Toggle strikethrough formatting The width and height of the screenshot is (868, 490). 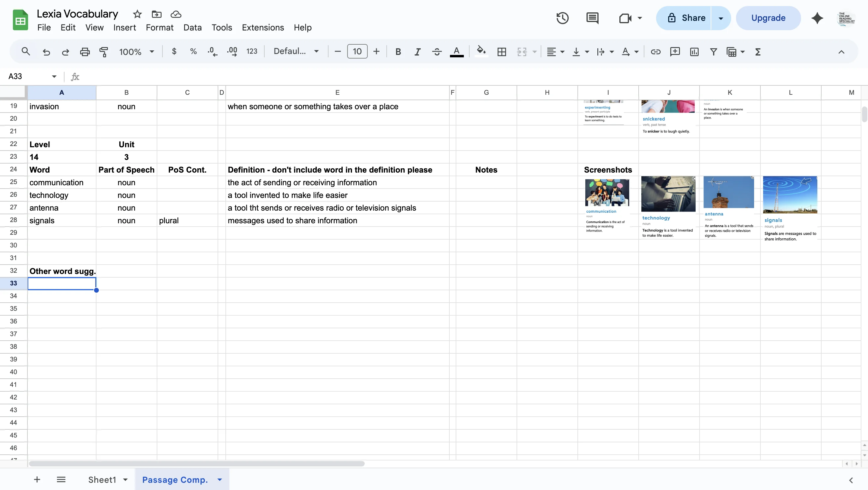tap(436, 51)
